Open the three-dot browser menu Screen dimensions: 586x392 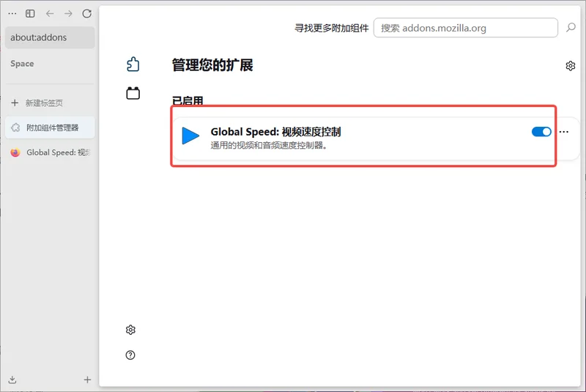tap(12, 14)
